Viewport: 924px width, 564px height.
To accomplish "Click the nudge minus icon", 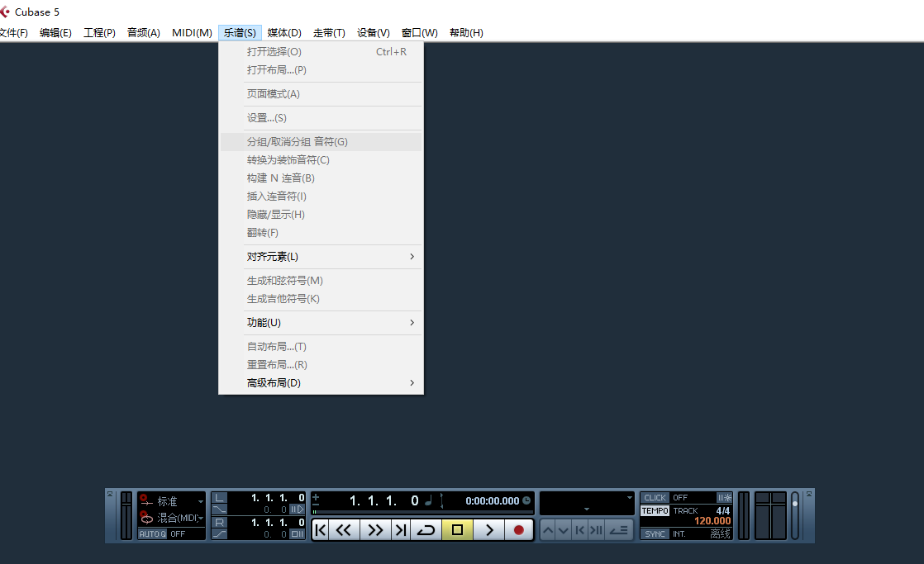I will [x=315, y=505].
